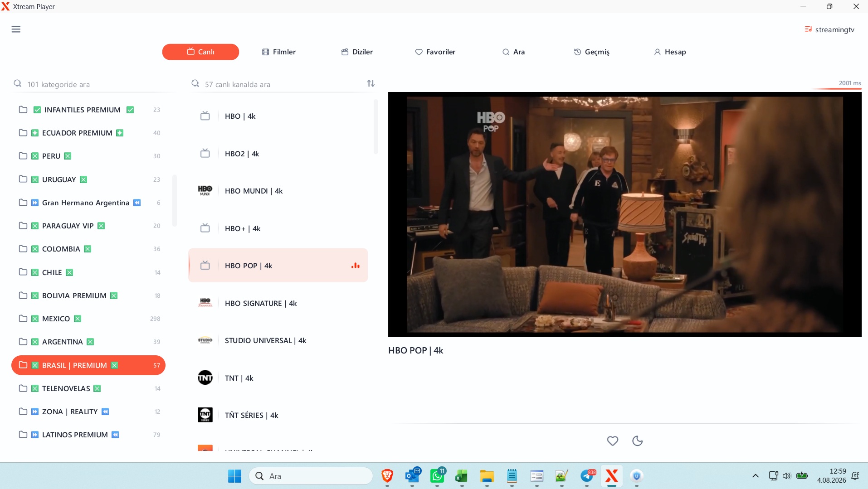Play the HBO | 4k channel
The image size is (868, 489).
[x=278, y=116]
